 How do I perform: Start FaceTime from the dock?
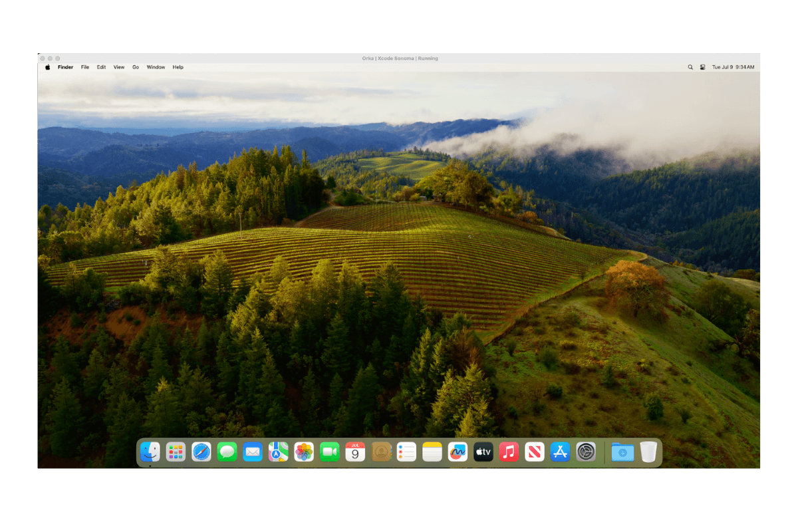(x=329, y=452)
